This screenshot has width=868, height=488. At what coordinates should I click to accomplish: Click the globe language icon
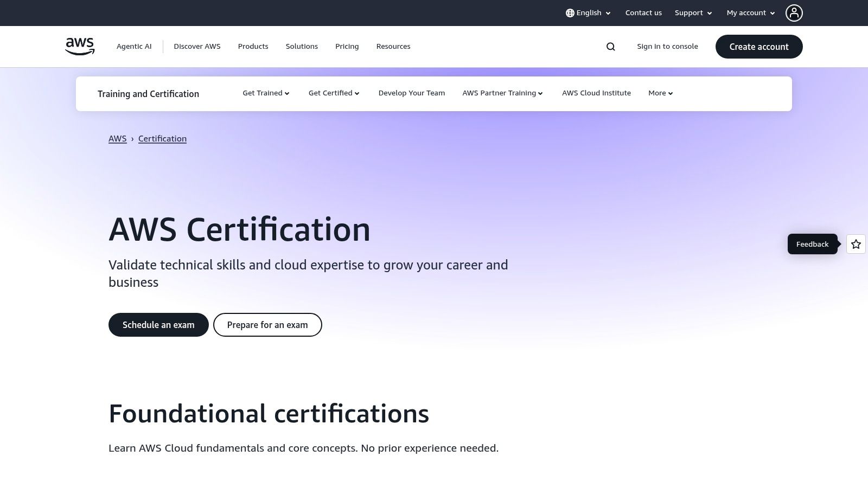click(570, 13)
